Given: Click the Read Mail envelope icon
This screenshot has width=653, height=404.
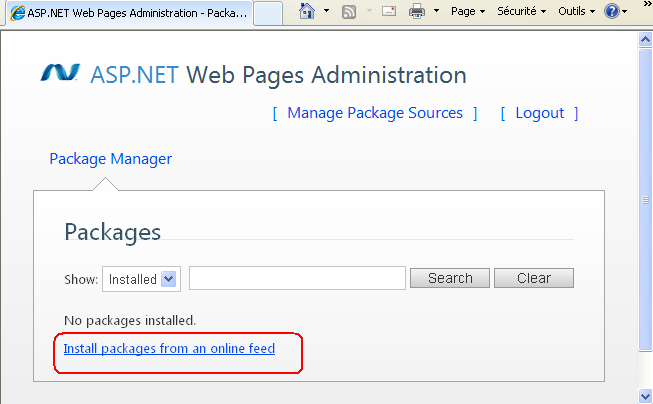Looking at the screenshot, I should [388, 12].
